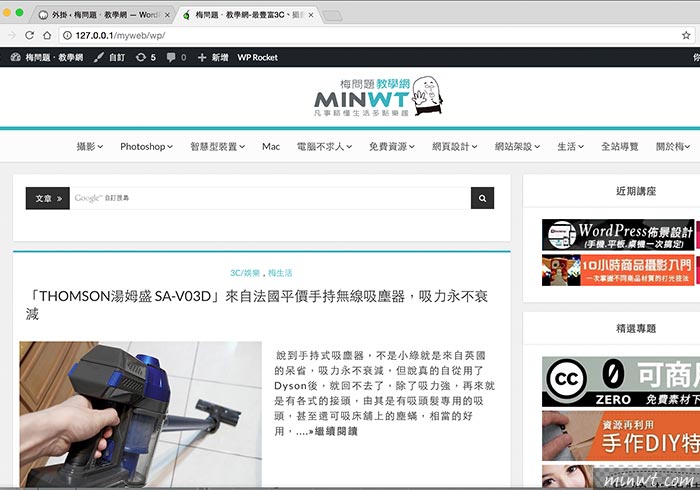Screen dimensions: 700x490
Task: Open the 梅生活 category link
Action: [280, 273]
